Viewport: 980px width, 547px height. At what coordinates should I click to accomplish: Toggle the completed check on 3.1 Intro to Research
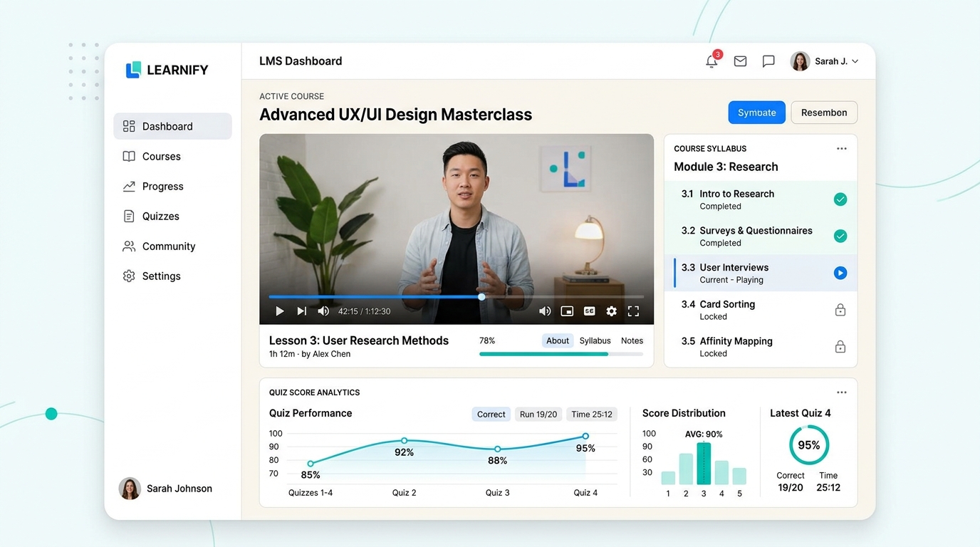point(840,199)
